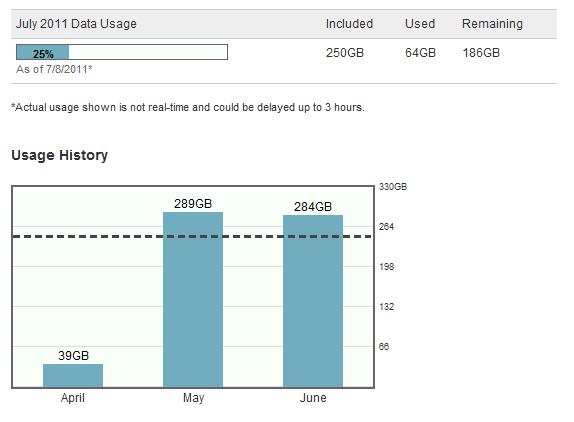
Task: Click the As of 7/8/2011 date text
Action: (54, 69)
